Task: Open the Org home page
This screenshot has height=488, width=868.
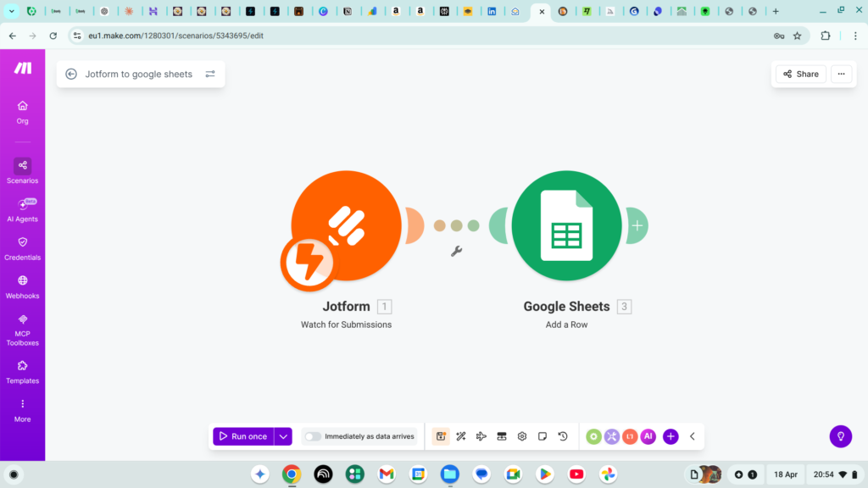Action: click(22, 113)
